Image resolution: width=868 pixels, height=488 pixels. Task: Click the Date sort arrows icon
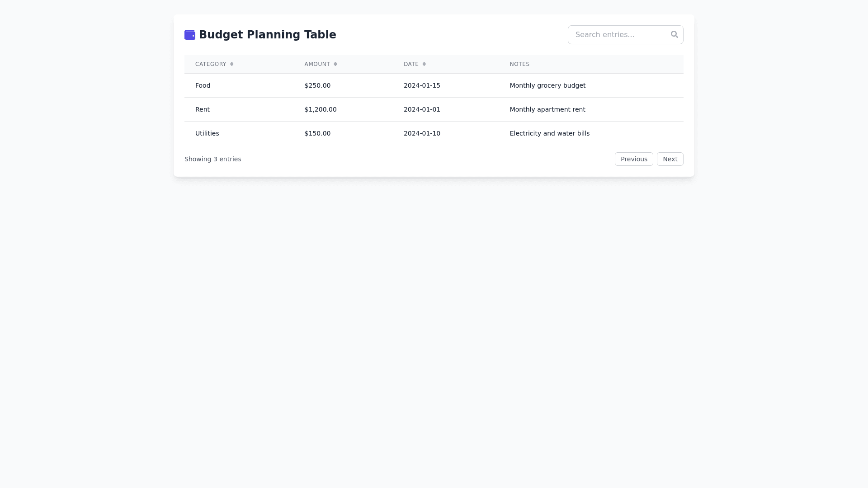pyautogui.click(x=424, y=64)
